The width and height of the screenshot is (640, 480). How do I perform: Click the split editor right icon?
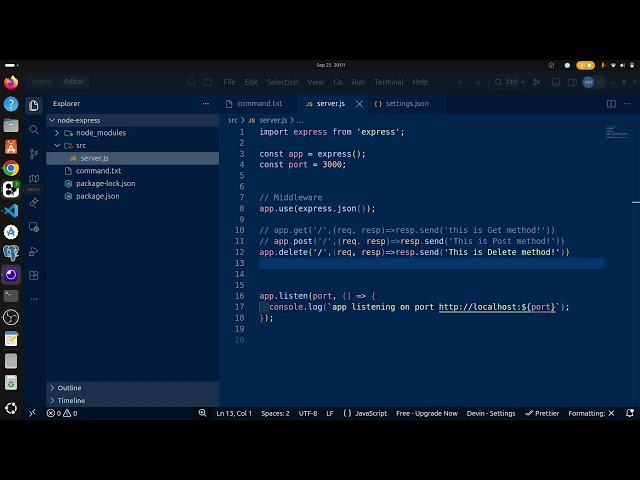611,104
